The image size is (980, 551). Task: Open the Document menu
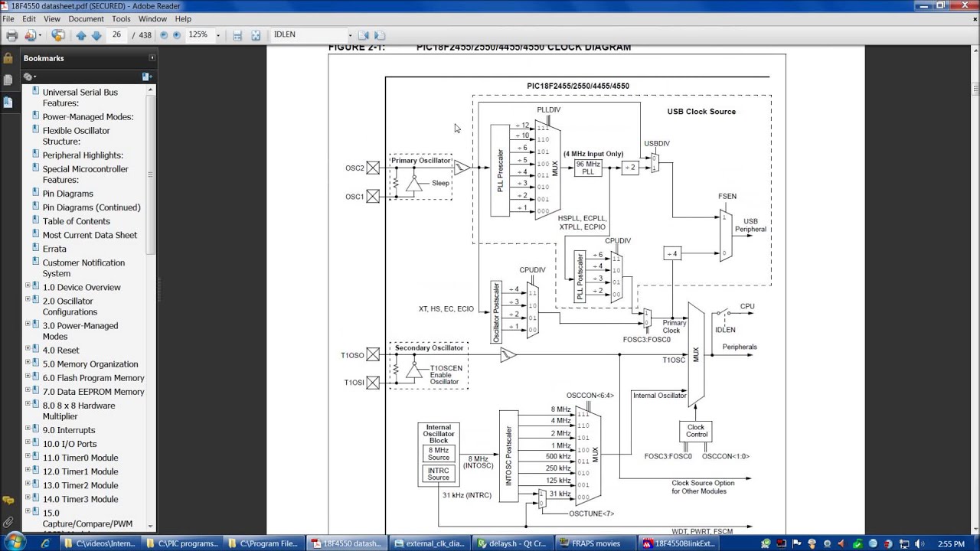(86, 18)
